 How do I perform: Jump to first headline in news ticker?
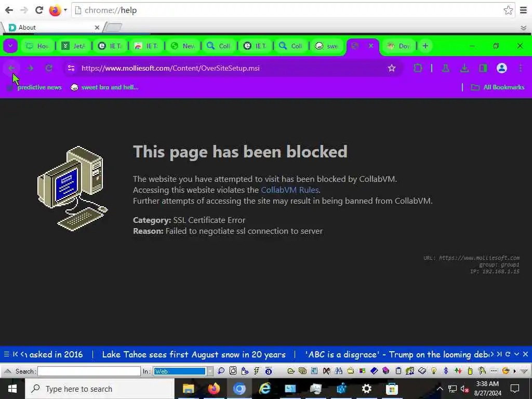tap(15, 354)
